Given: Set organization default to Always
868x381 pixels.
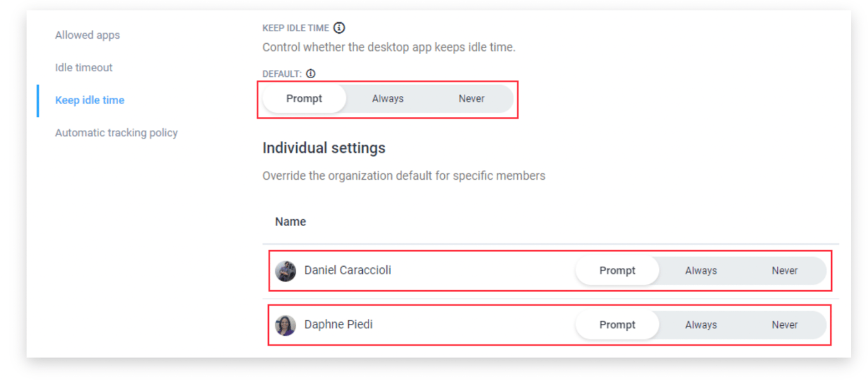Looking at the screenshot, I should [388, 99].
